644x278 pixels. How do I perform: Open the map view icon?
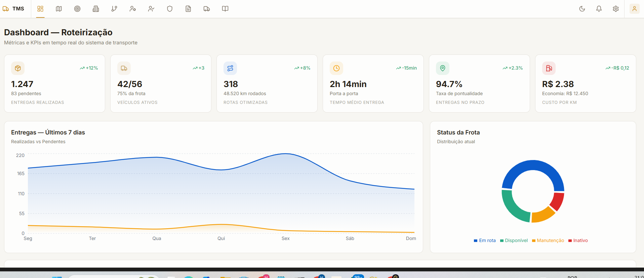[x=59, y=9]
